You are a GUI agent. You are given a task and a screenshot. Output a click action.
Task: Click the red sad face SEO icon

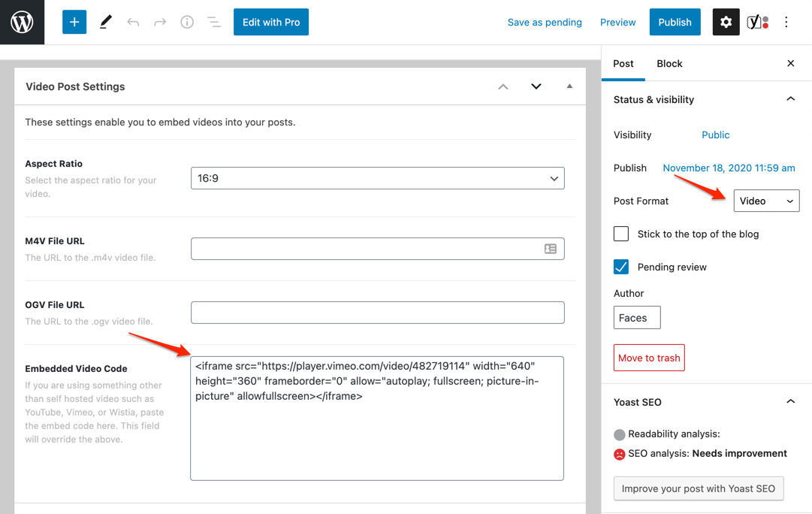coord(620,454)
